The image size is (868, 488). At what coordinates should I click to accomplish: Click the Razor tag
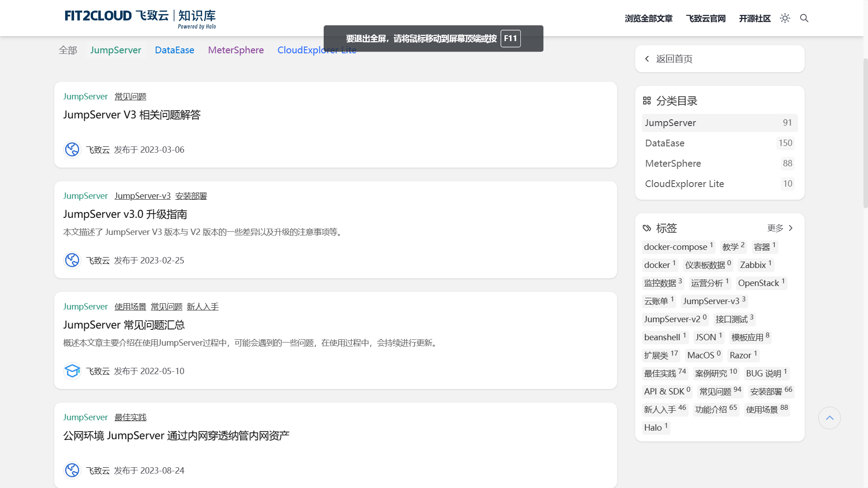point(743,355)
